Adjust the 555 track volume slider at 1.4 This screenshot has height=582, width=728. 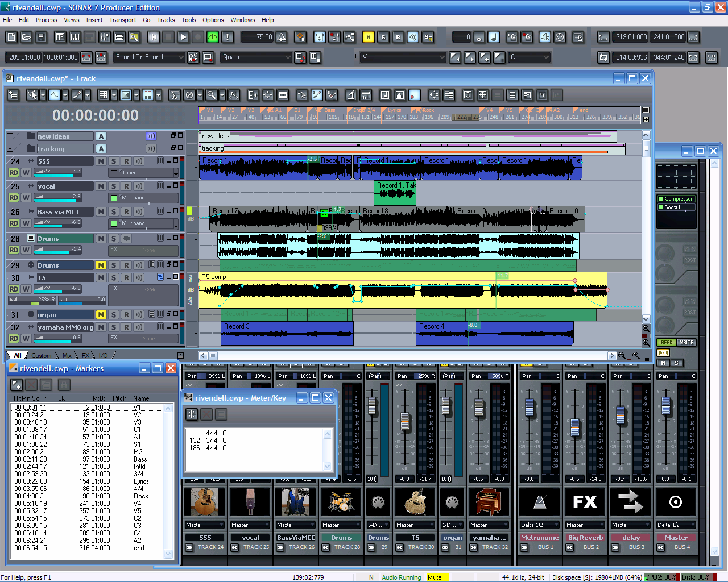(x=58, y=172)
